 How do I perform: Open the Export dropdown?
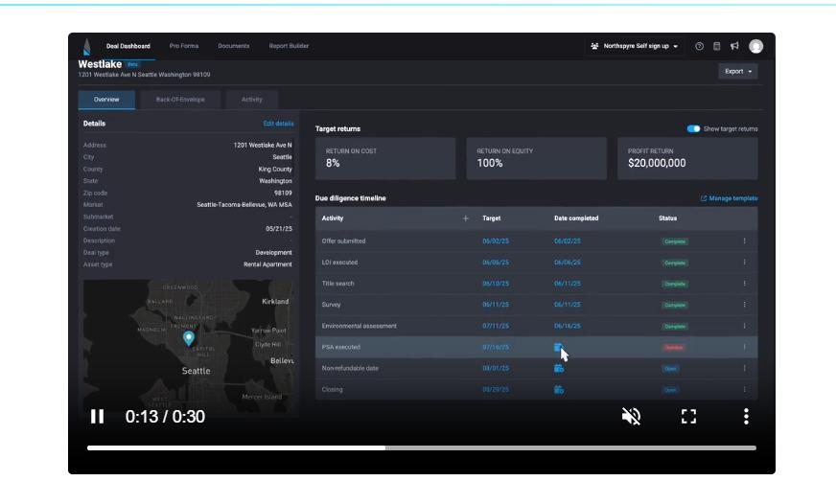pos(738,72)
